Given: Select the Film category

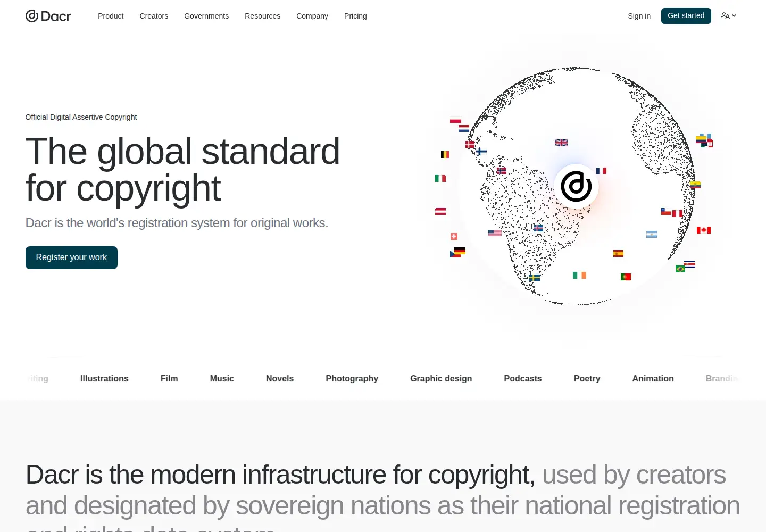Looking at the screenshot, I should click(169, 379).
